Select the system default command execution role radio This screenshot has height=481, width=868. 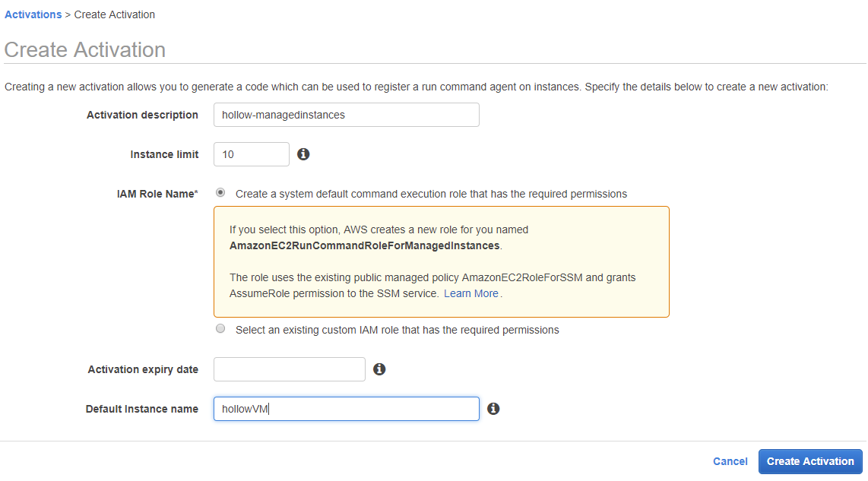coord(220,193)
